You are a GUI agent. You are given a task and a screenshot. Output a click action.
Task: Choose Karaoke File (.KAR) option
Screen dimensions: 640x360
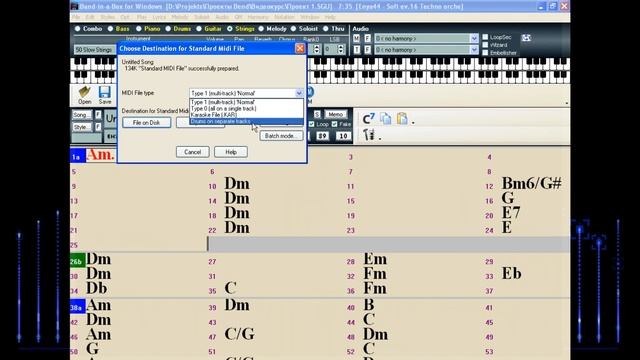tap(247, 115)
